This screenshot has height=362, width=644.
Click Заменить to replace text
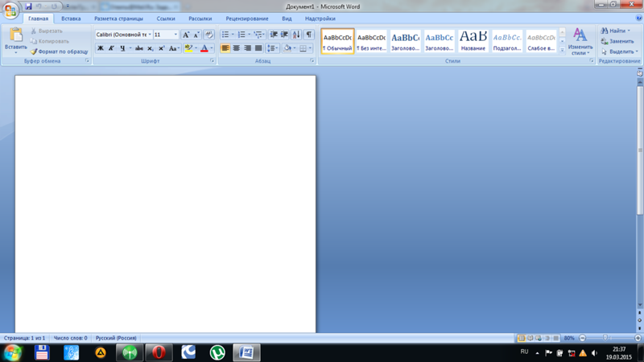coord(617,42)
